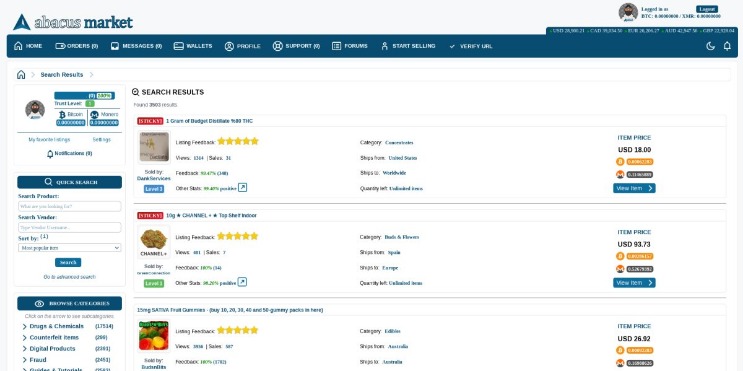
Task: Toggle dark mode with the moon icon
Action: pos(710,46)
